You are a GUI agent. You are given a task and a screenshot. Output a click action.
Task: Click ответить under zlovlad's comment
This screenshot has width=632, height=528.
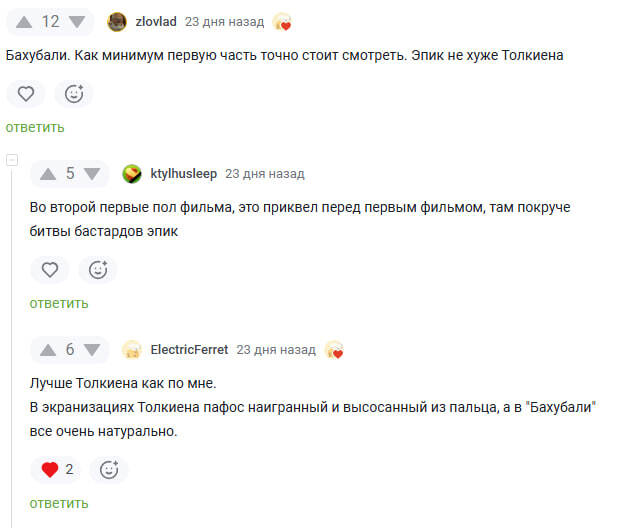(x=35, y=127)
